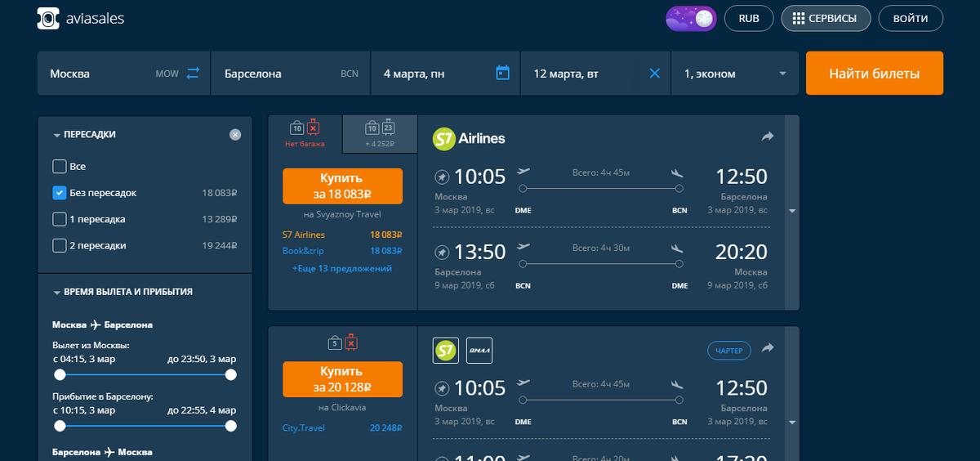Click the aviasales logo icon
The image size is (980, 461).
[49, 18]
